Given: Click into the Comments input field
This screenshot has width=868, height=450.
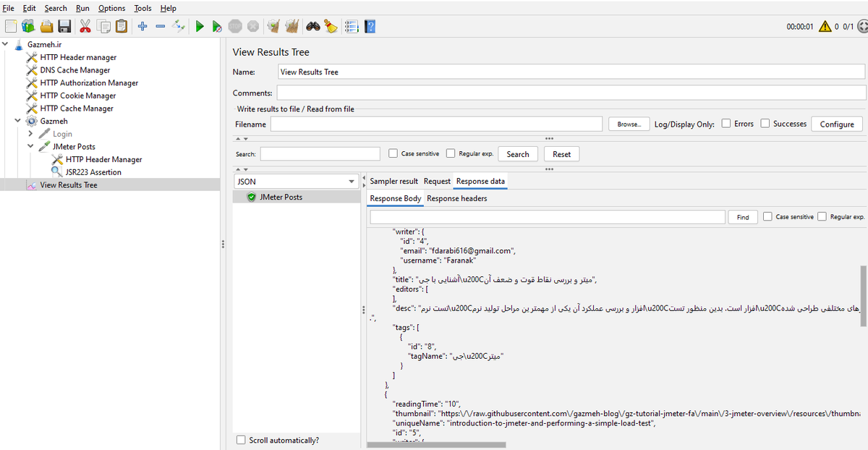Looking at the screenshot, I should click(571, 93).
